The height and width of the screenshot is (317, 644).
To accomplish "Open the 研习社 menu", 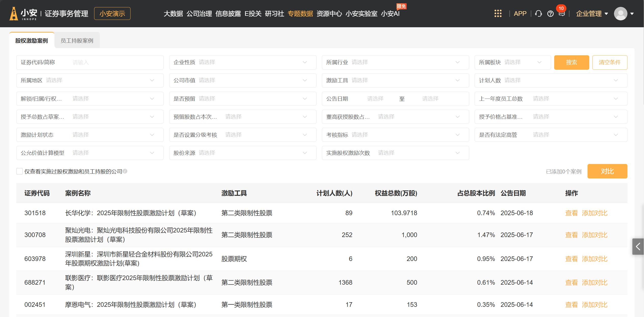I will 275,13.
